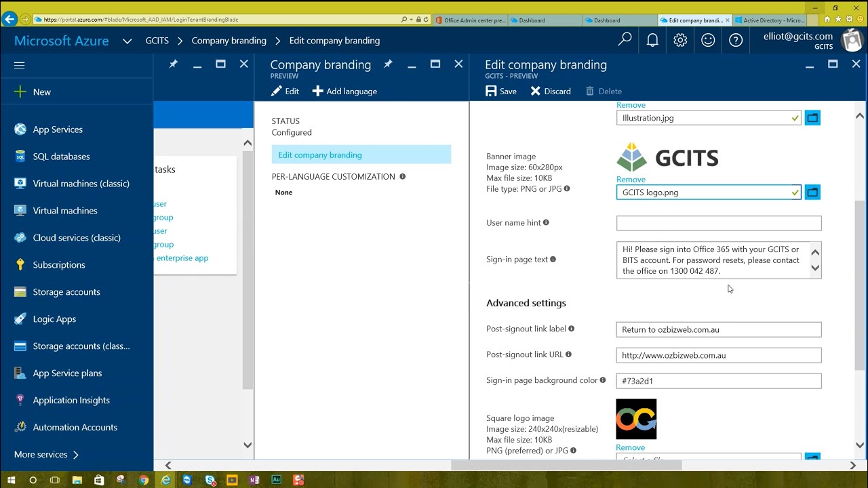Show info for square logo file type

(x=573, y=450)
